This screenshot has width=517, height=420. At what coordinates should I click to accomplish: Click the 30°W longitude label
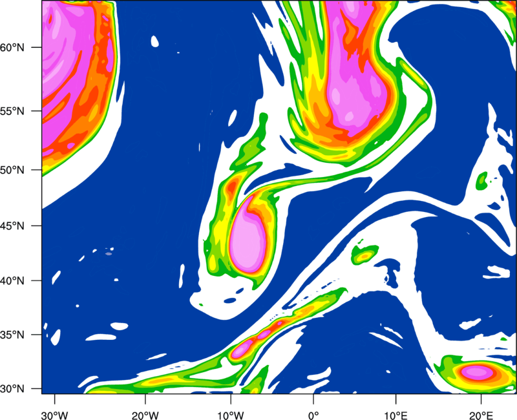pyautogui.click(x=54, y=415)
